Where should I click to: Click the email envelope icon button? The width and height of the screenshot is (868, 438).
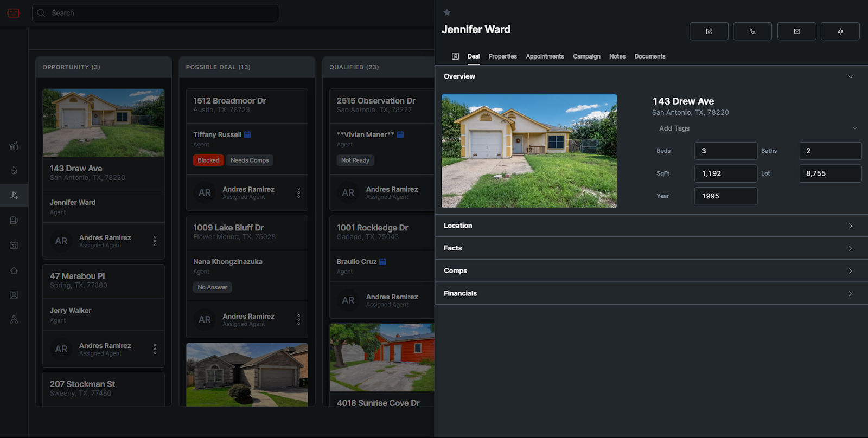pyautogui.click(x=796, y=31)
